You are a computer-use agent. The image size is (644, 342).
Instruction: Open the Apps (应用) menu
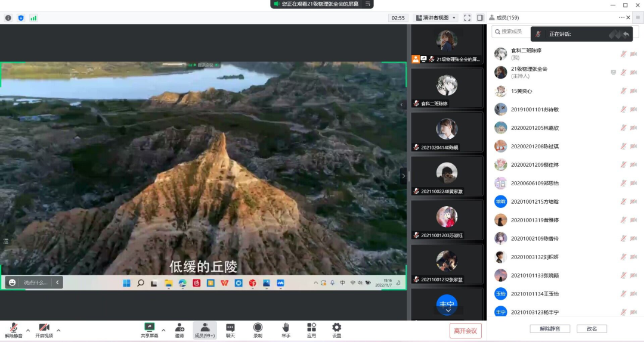tap(311, 329)
